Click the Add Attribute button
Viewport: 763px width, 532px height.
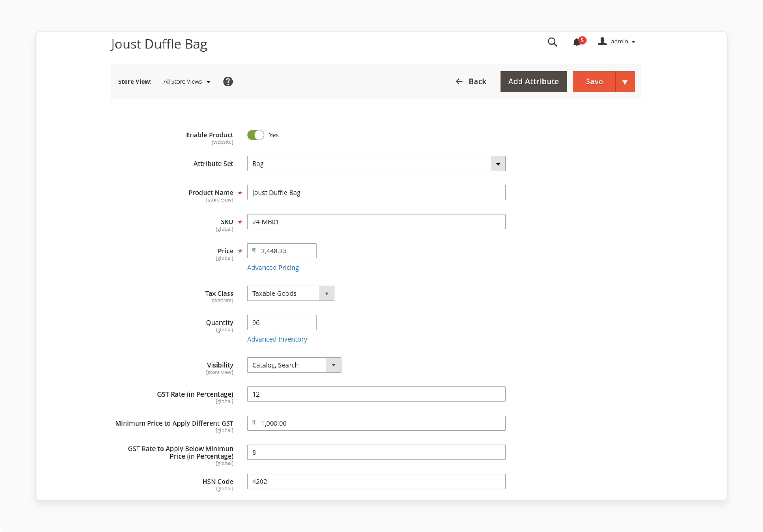tap(533, 82)
